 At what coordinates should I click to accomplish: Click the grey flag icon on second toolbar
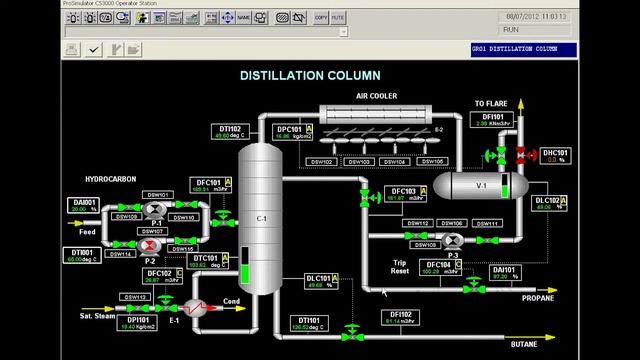tap(116, 50)
